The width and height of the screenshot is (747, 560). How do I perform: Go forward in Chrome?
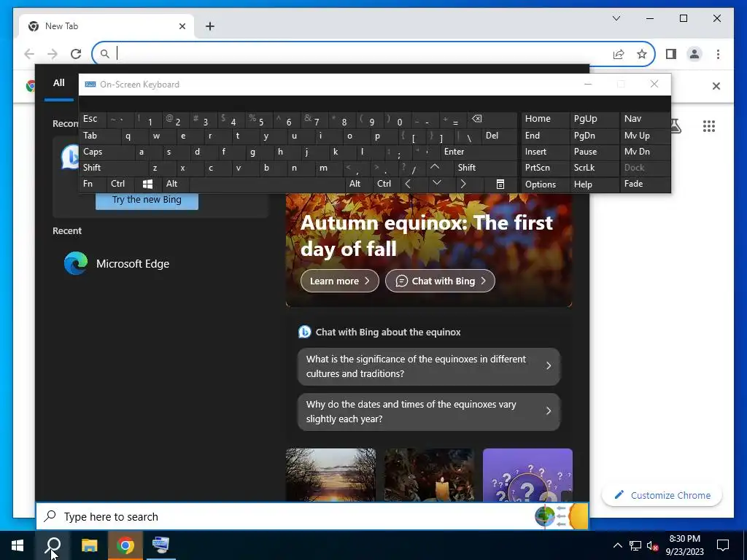(53, 54)
